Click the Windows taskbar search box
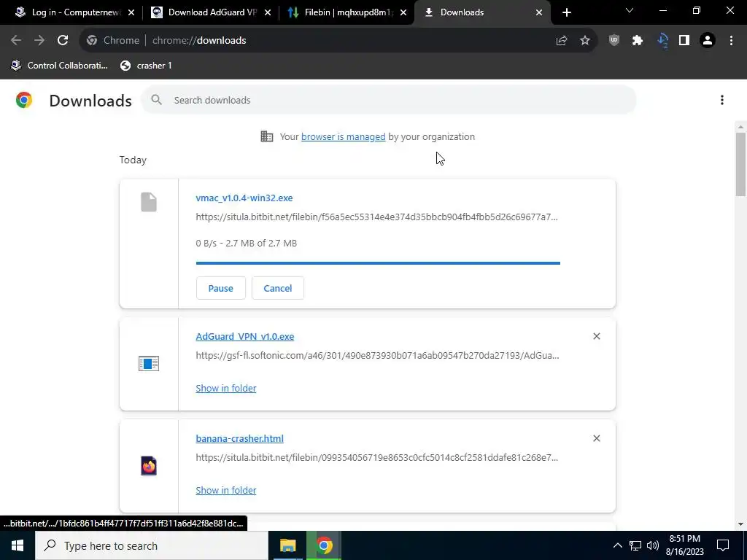 pos(152,545)
